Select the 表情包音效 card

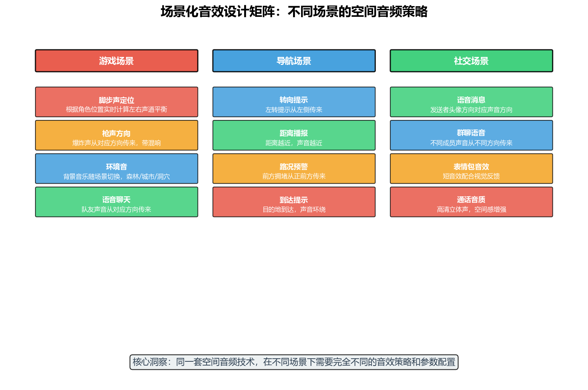pyautogui.click(x=471, y=168)
